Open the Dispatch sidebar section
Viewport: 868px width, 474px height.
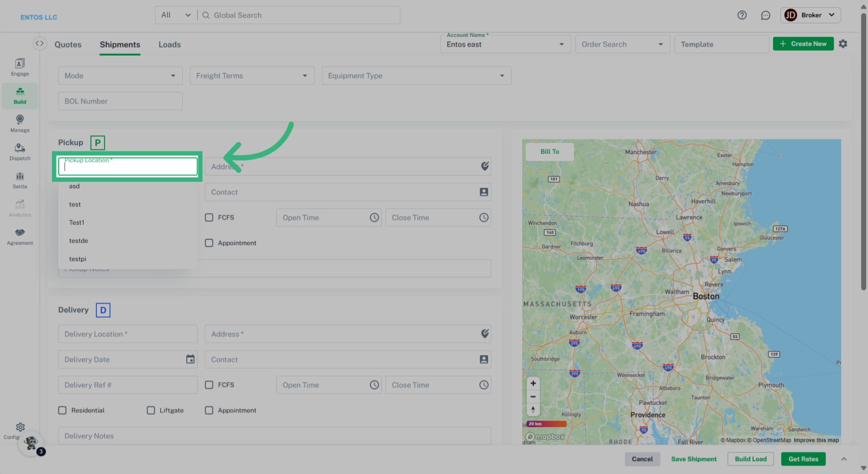[20, 152]
